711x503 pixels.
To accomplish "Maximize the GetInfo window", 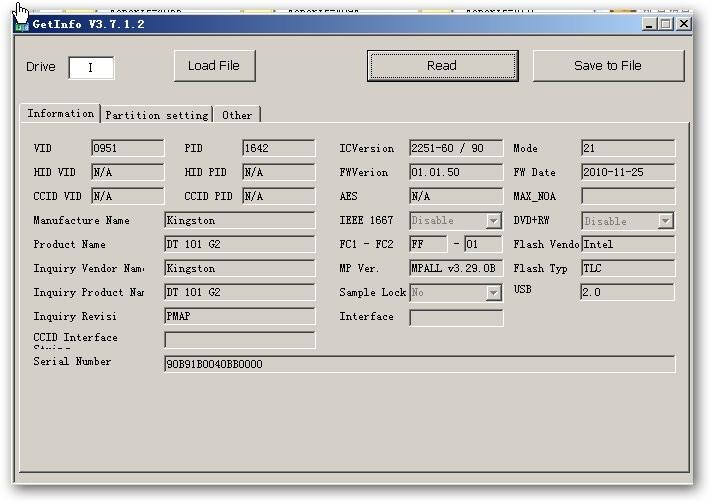I will pyautogui.click(x=666, y=24).
